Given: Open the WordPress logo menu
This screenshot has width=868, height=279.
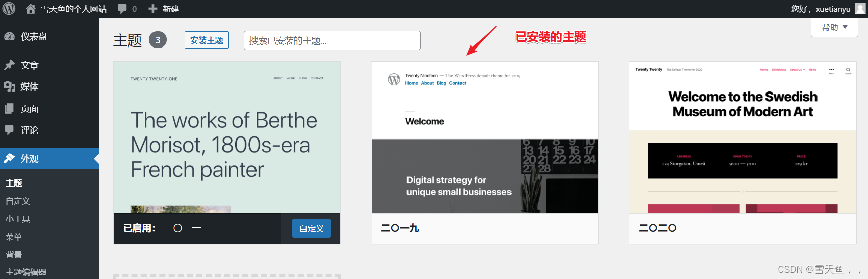Looking at the screenshot, I should coord(9,9).
